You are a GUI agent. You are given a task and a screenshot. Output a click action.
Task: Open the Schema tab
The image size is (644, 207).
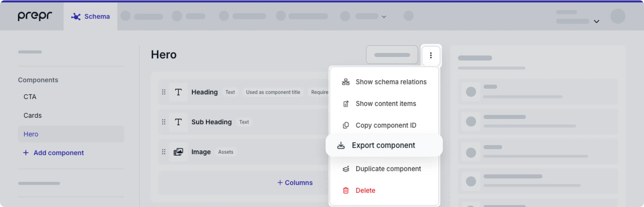91,16
